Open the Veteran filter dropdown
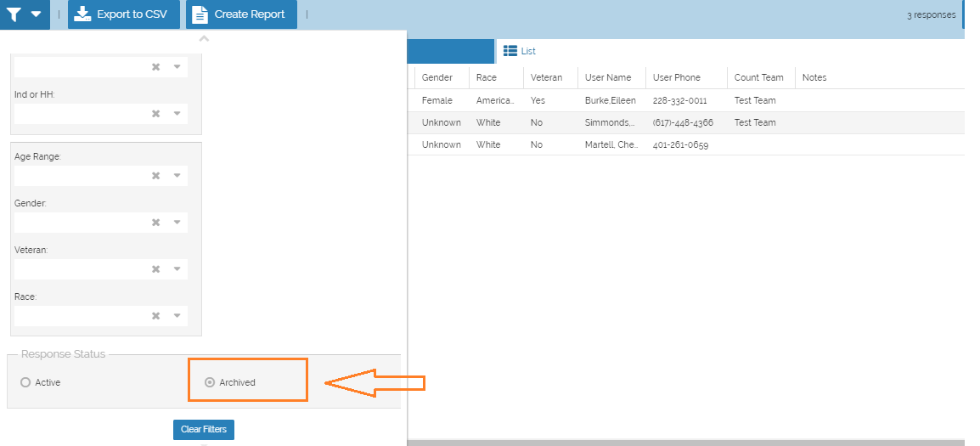 pyautogui.click(x=177, y=269)
